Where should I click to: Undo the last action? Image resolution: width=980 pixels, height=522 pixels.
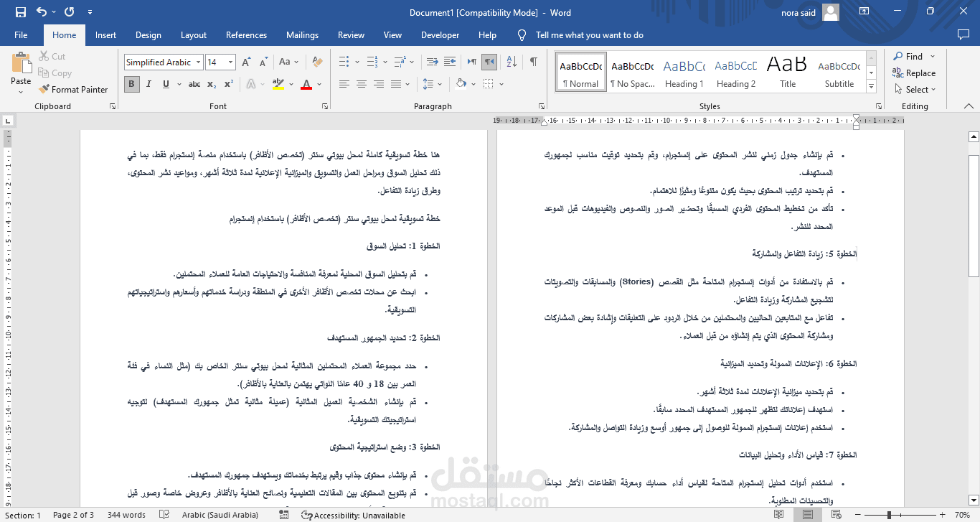(42, 12)
